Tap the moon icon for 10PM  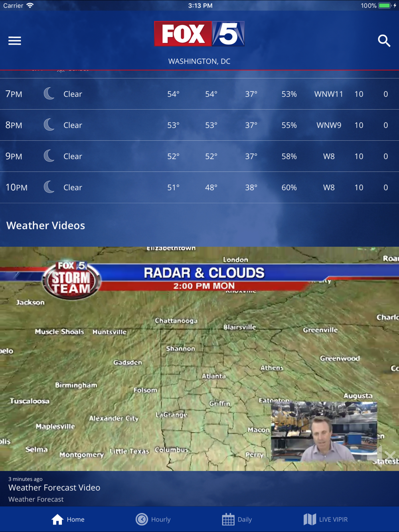(49, 187)
